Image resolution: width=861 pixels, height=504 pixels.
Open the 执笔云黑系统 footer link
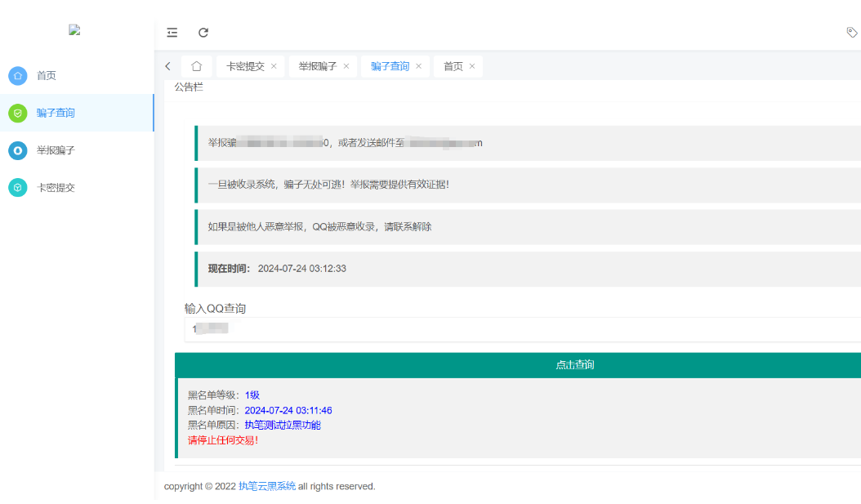[x=267, y=486]
